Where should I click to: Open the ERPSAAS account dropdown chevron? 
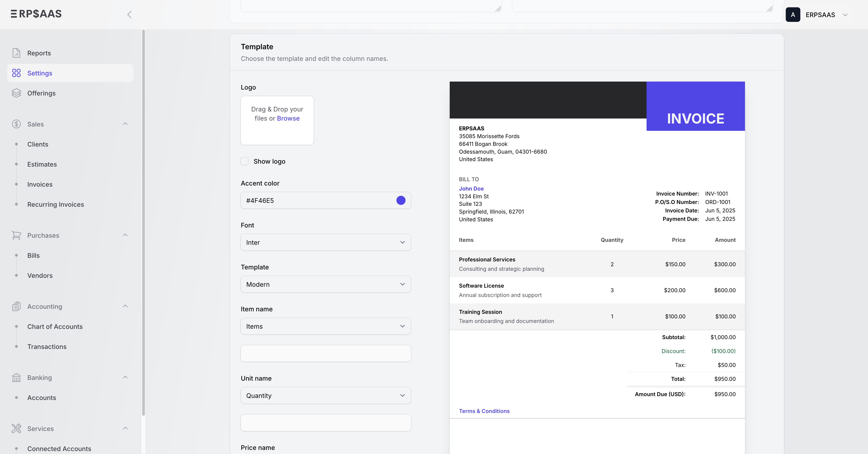(845, 15)
